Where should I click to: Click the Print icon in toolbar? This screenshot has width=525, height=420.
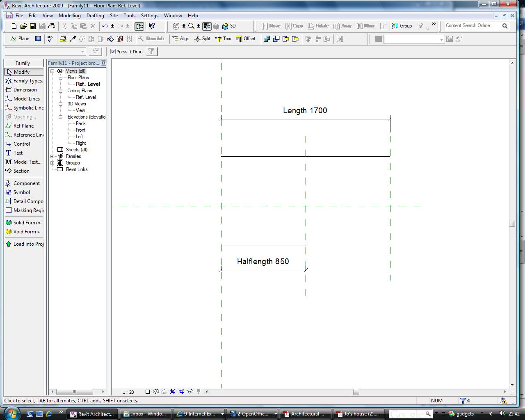coord(52,26)
